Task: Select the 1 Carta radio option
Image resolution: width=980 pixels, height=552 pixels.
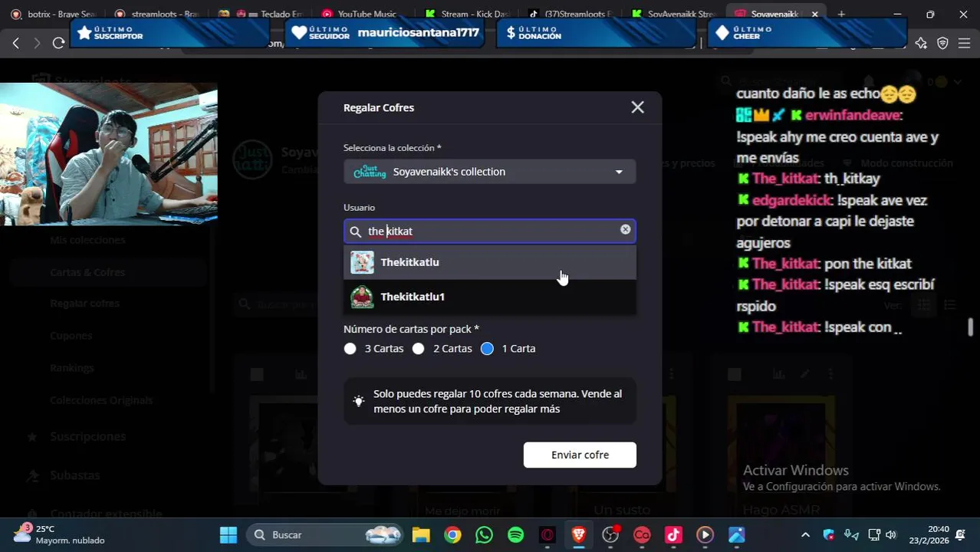Action: click(x=487, y=348)
